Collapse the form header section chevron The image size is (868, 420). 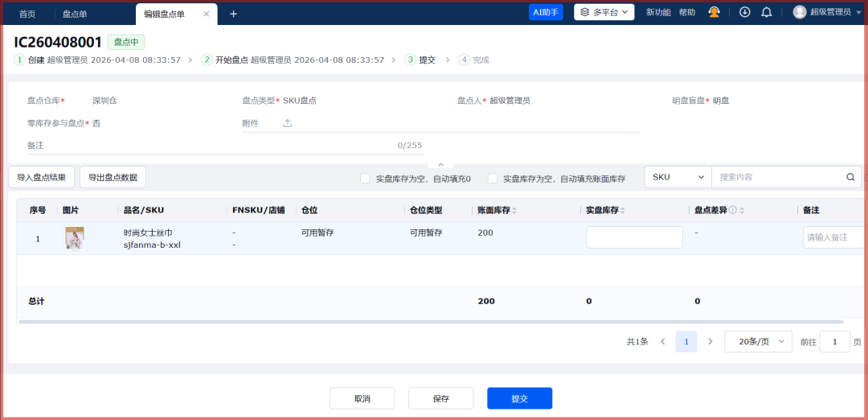(x=440, y=164)
